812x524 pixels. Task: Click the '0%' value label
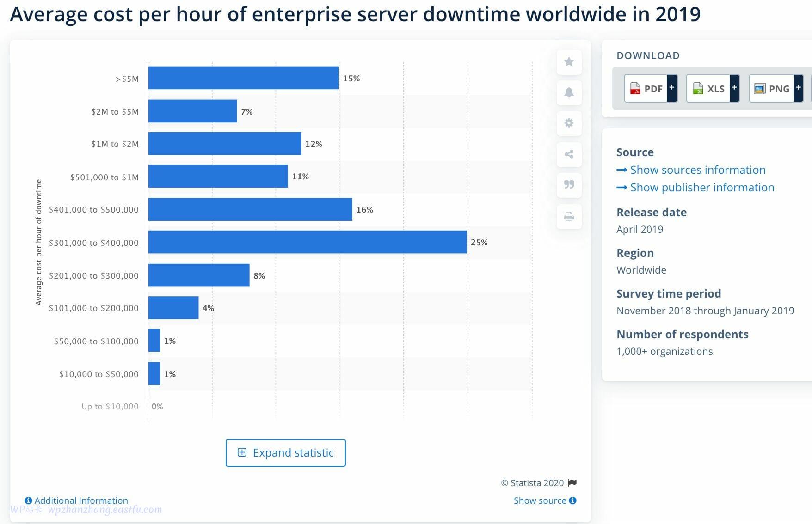pos(157,407)
